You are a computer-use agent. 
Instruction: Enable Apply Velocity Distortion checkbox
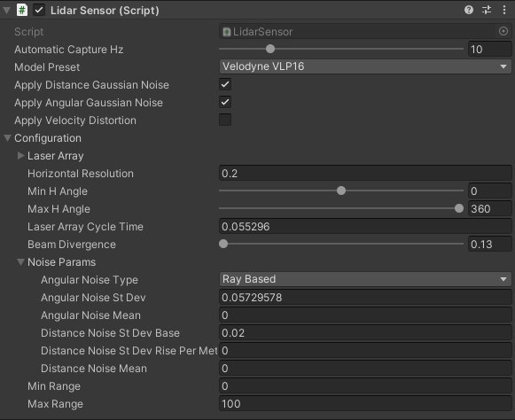(225, 120)
